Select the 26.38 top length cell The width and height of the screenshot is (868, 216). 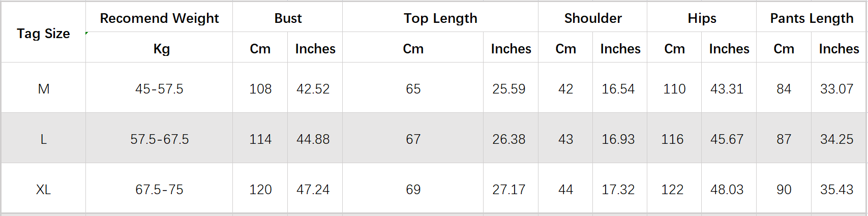tap(509, 139)
